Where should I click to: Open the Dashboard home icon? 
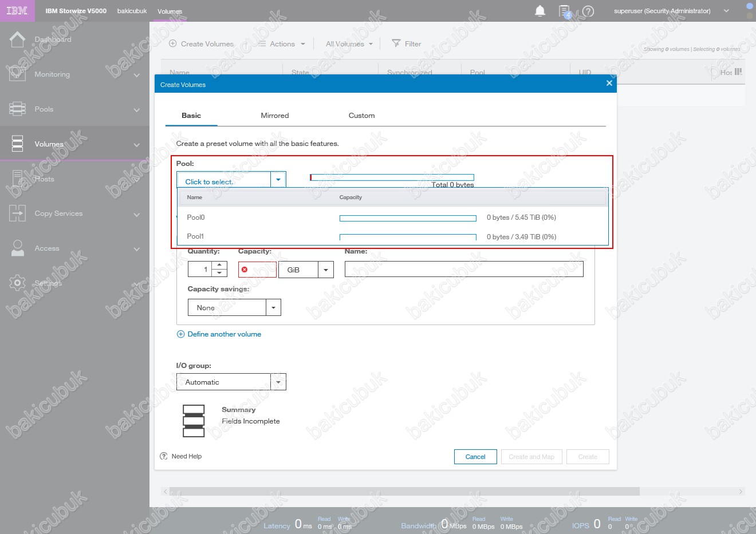[17, 39]
